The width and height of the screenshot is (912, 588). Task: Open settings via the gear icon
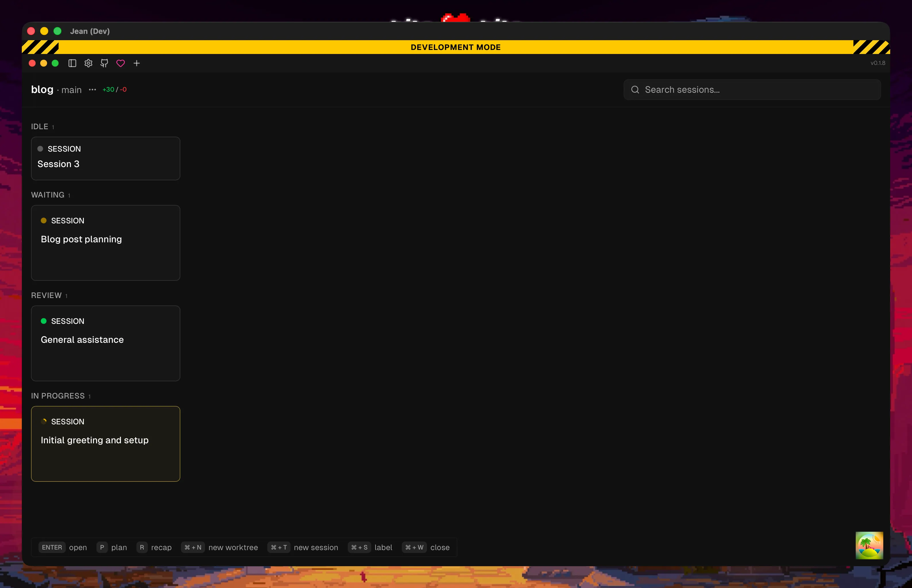(88, 63)
